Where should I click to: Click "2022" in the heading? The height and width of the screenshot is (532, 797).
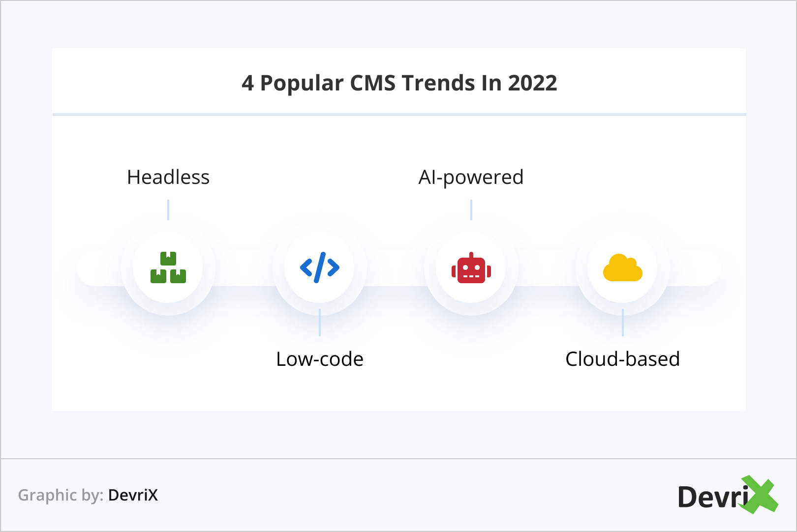532,83
